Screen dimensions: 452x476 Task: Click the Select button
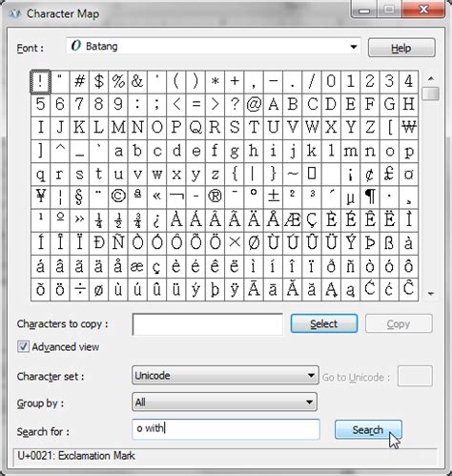[x=324, y=323]
